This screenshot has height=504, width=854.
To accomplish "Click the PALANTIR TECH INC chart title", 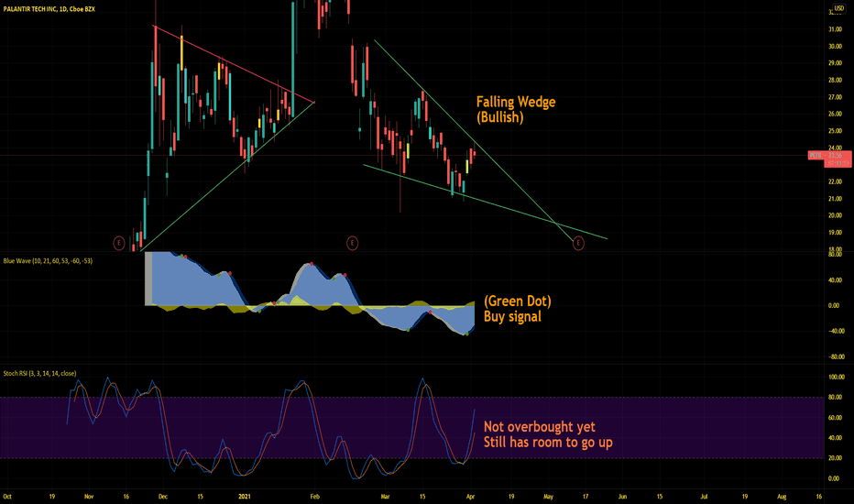I will click(x=49, y=9).
